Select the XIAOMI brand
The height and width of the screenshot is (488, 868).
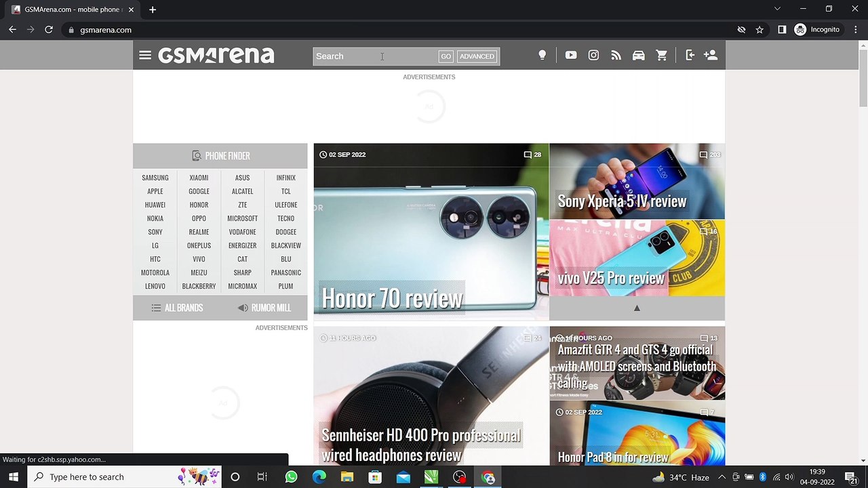point(199,178)
